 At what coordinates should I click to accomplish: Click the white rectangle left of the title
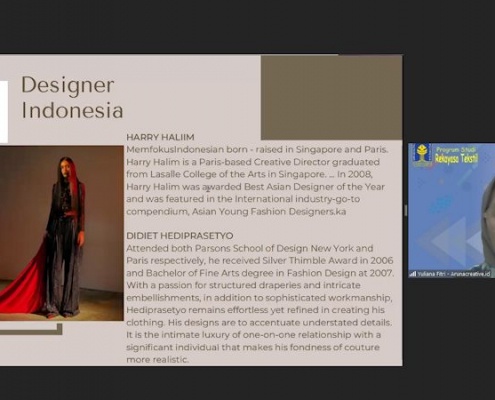tap(4, 112)
